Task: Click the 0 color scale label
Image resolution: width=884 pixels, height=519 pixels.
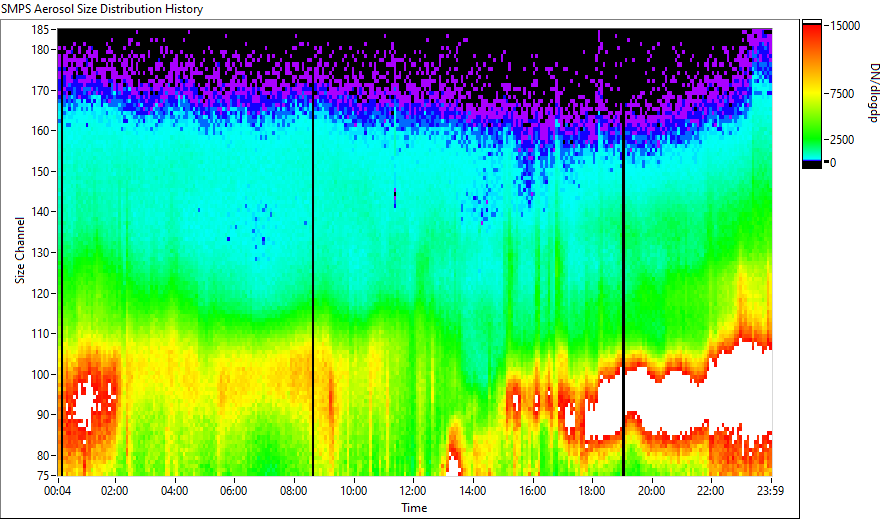Action: click(x=833, y=163)
